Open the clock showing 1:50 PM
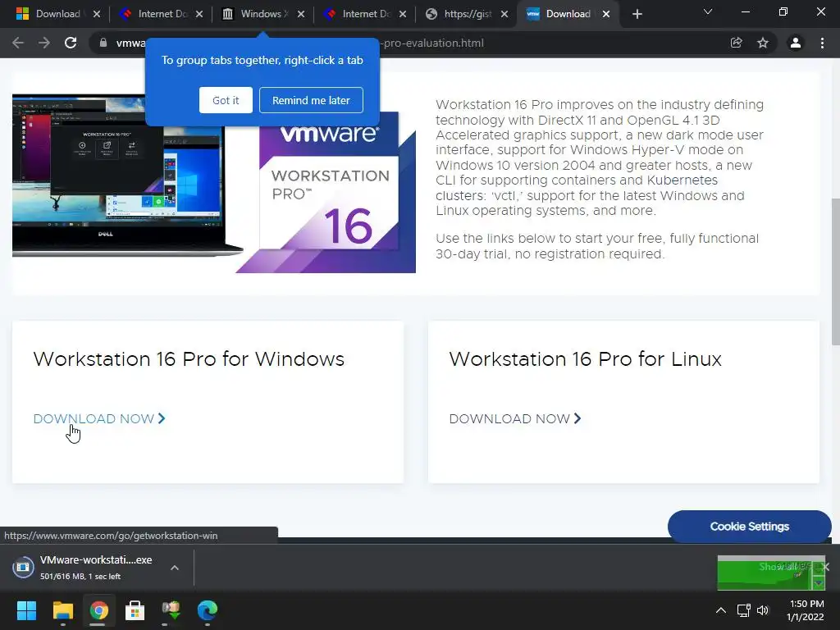Viewport: 840px width, 630px height. coord(806,610)
